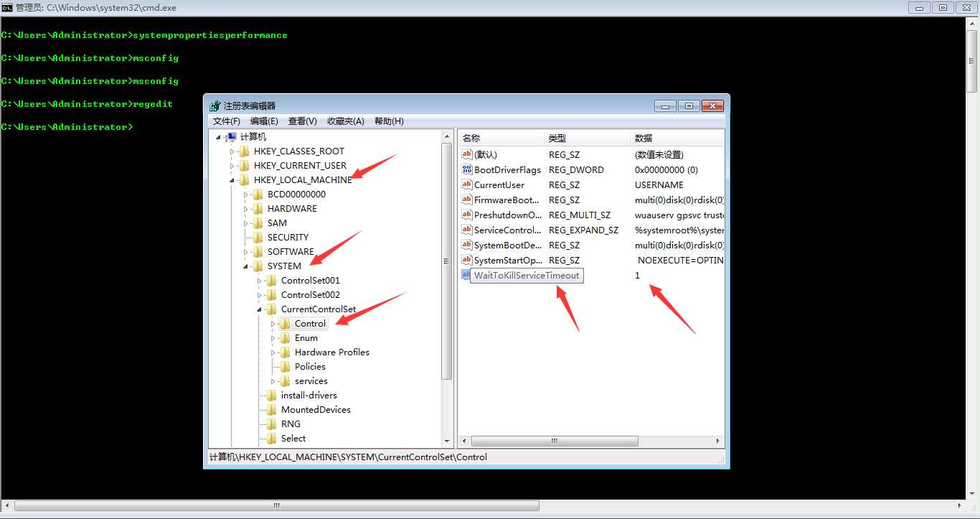Click the RNG folder icon
This screenshot has height=519, width=980.
(x=272, y=424)
